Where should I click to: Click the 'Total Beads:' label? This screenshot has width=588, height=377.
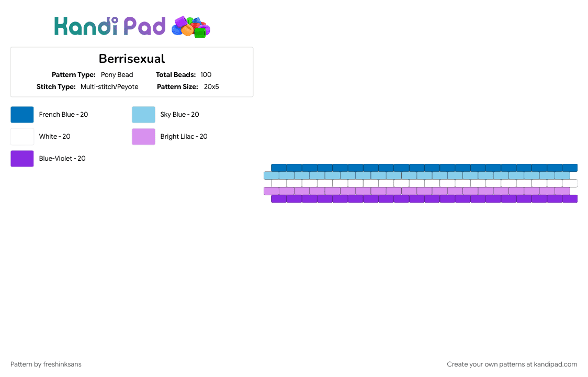pos(176,75)
